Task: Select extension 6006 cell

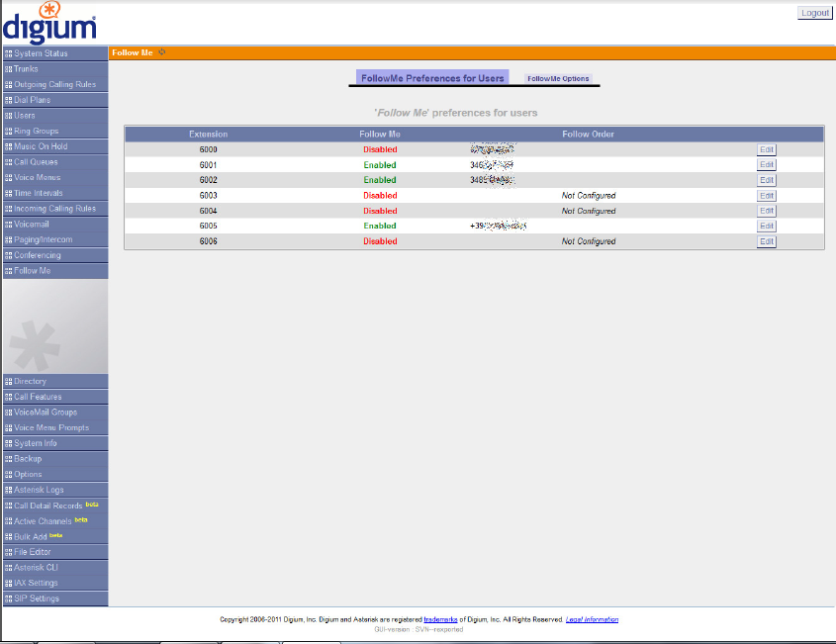Action: pos(208,241)
